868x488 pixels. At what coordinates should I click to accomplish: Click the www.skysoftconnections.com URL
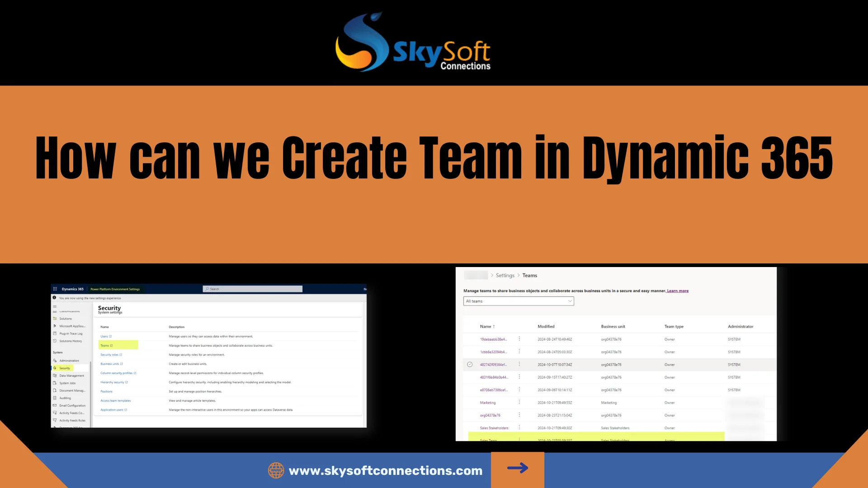point(386,470)
